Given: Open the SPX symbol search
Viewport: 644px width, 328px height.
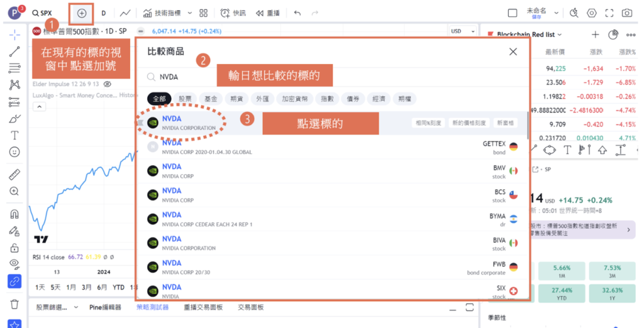Looking at the screenshot, I should click(42, 13).
